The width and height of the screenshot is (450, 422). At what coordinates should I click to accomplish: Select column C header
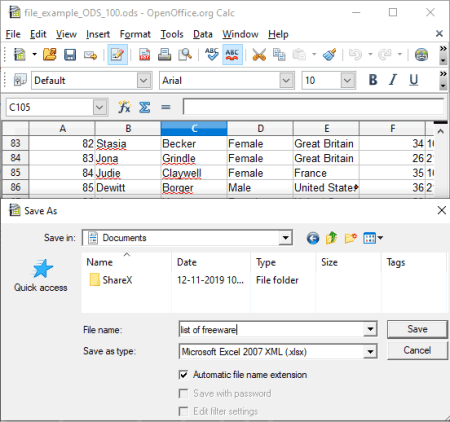pyautogui.click(x=194, y=128)
